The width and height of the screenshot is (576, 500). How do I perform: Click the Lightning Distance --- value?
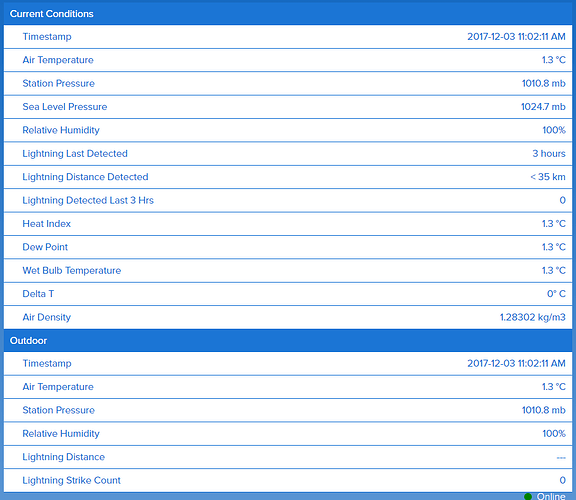click(x=561, y=457)
